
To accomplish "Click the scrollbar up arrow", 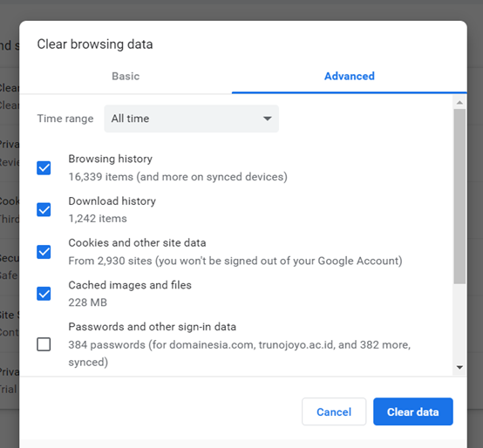I will point(459,103).
